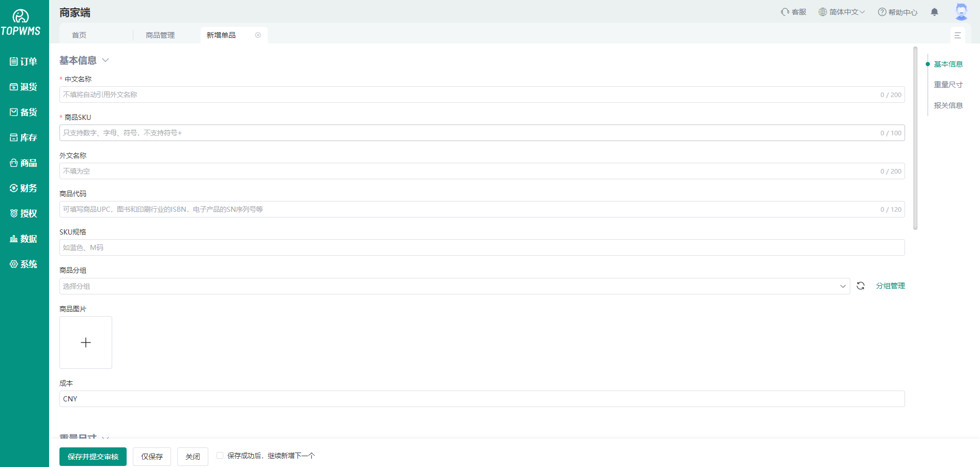Open the user avatar menu
The image size is (980, 467).
[x=961, y=11]
